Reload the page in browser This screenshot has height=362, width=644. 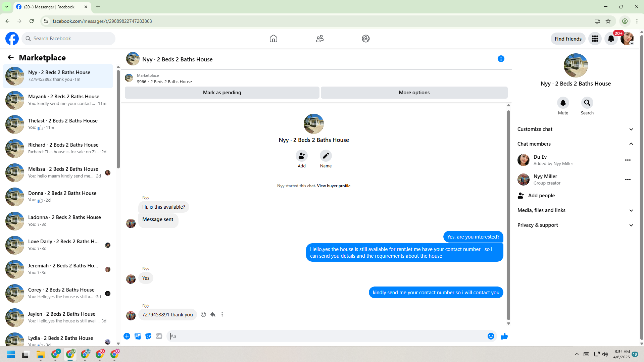(x=32, y=21)
